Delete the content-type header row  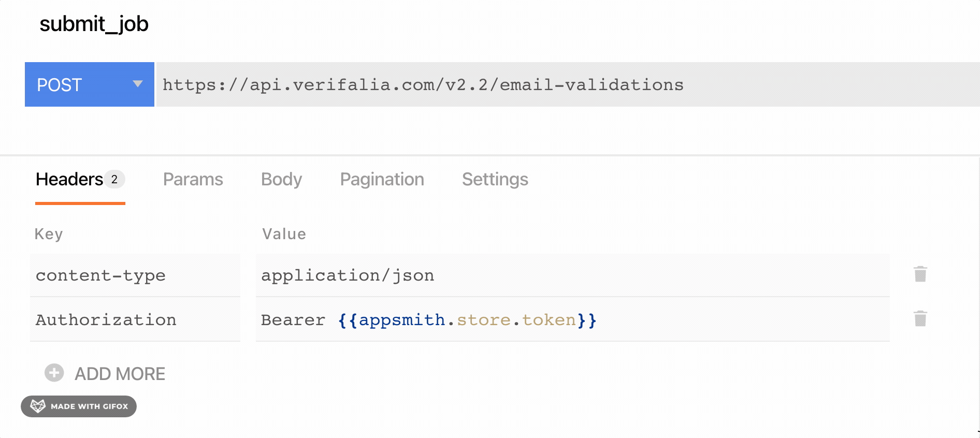pos(920,274)
